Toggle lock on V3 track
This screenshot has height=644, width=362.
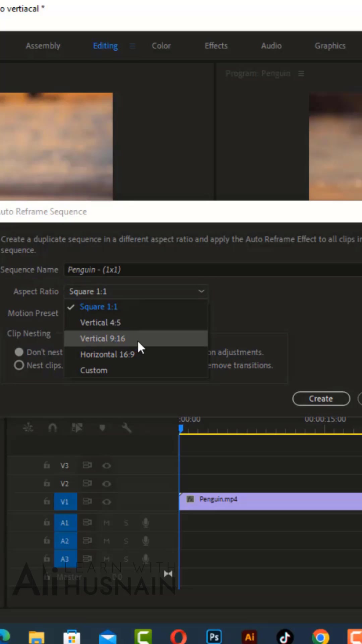coord(47,465)
